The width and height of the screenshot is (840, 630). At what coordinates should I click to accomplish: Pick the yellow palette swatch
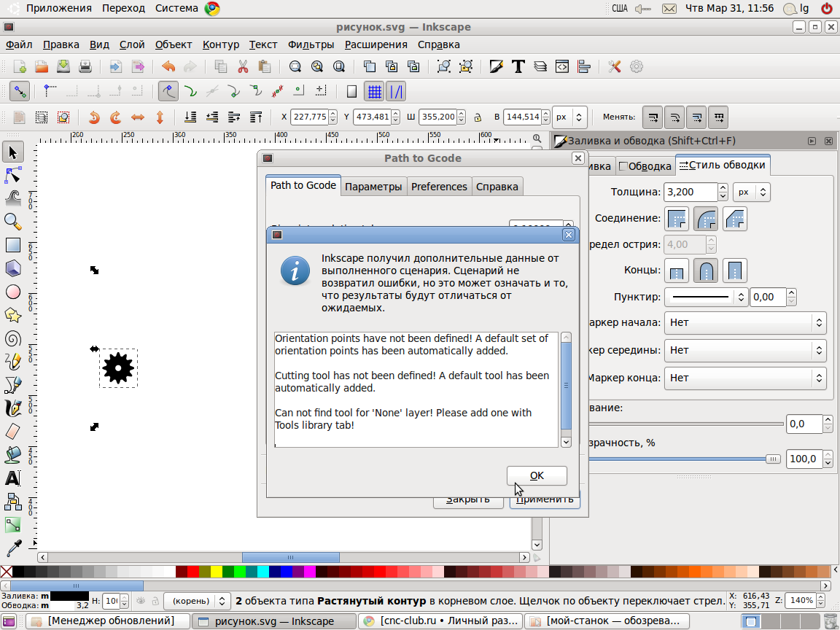(216, 572)
